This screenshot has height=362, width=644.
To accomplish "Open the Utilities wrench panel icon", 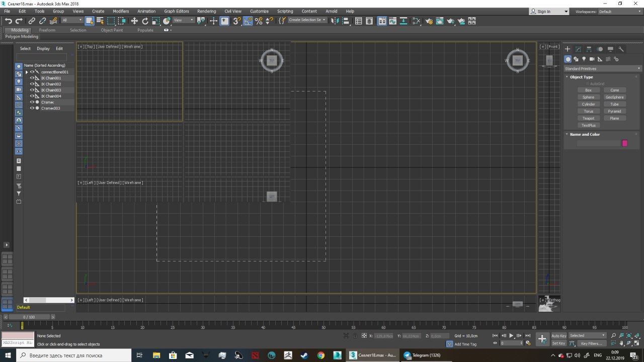I will pyautogui.click(x=621, y=49).
